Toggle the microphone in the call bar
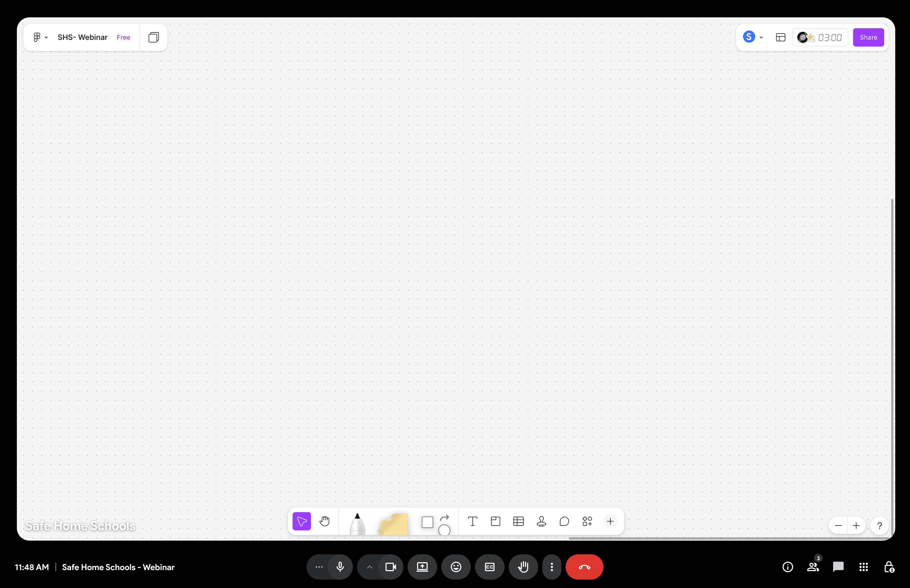 click(340, 567)
